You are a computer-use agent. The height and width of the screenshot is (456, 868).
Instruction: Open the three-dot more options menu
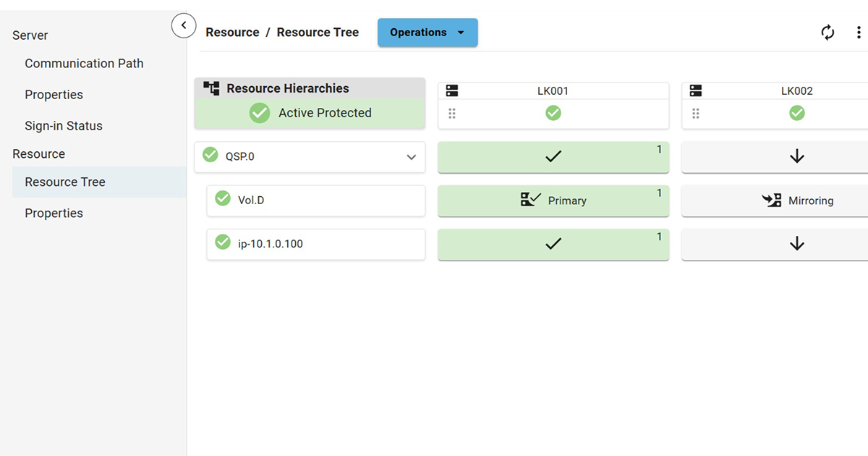coord(859,33)
